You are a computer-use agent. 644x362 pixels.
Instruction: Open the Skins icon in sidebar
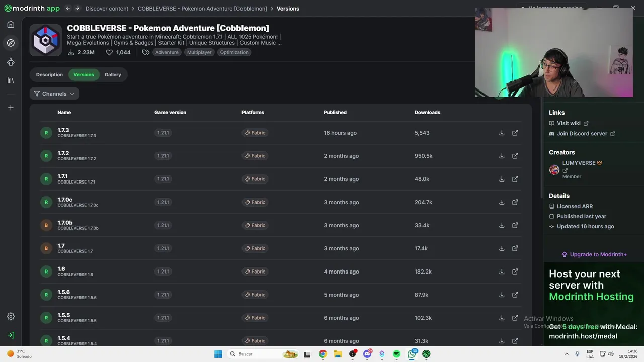point(11,62)
